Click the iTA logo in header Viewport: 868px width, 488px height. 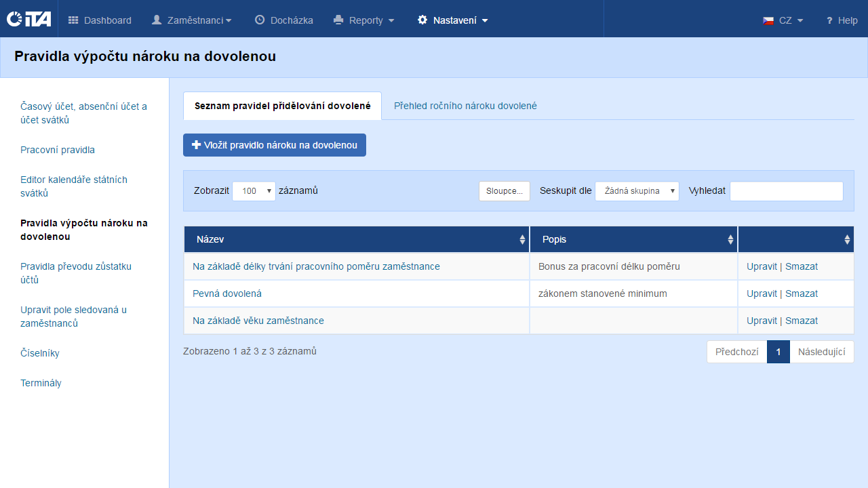28,19
